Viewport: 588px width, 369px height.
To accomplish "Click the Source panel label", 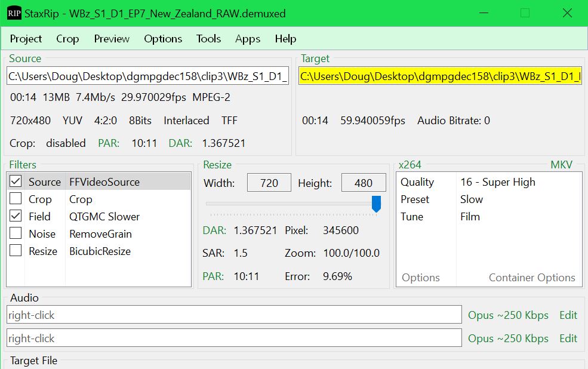I will click(x=24, y=59).
